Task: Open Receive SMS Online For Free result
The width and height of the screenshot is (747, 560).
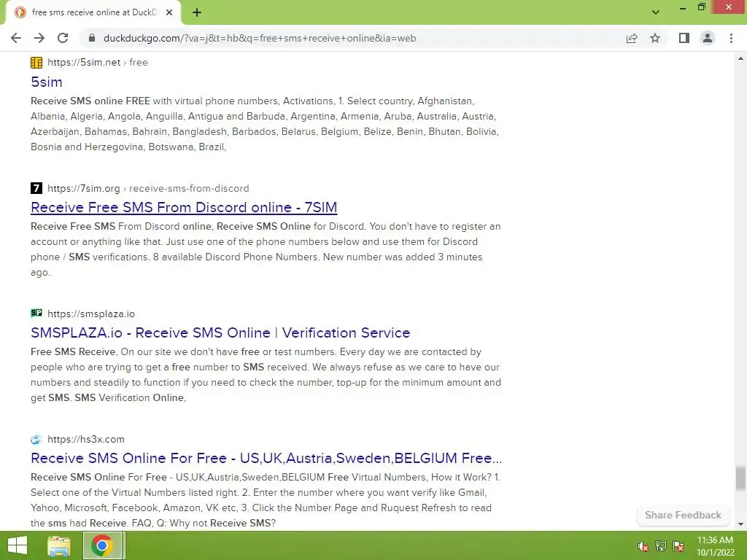Action: point(266,458)
